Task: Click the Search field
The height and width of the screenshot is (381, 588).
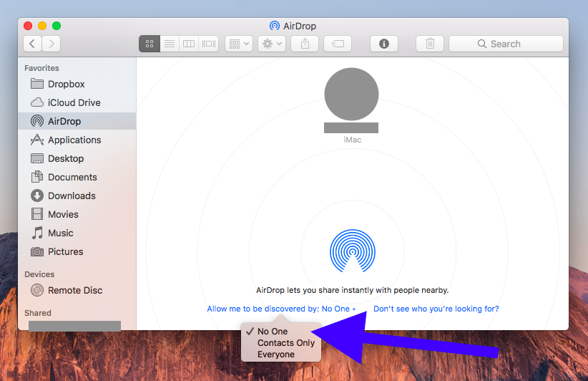Action: click(506, 44)
